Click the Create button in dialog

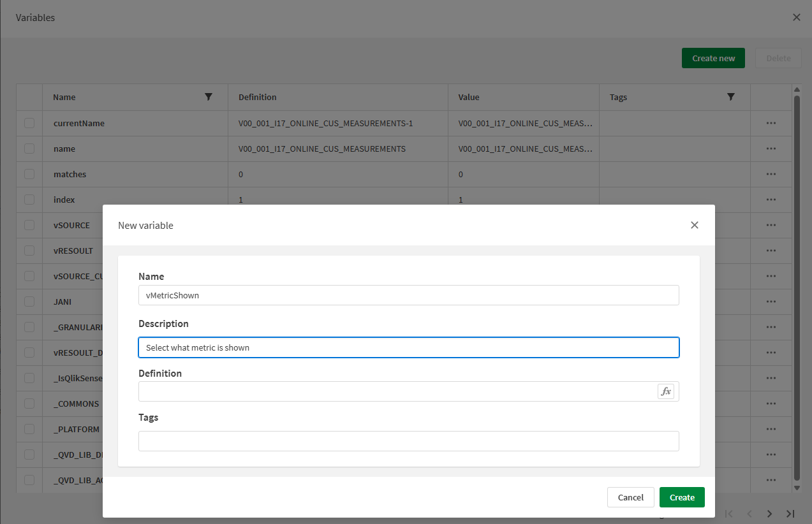(681, 497)
